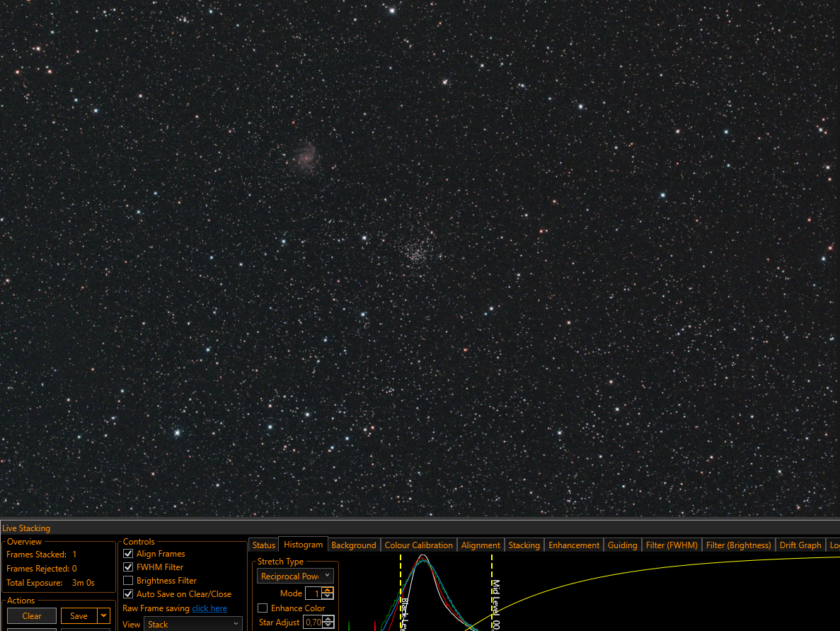
Task: Switch to the Drift Graph tab
Action: pos(800,545)
